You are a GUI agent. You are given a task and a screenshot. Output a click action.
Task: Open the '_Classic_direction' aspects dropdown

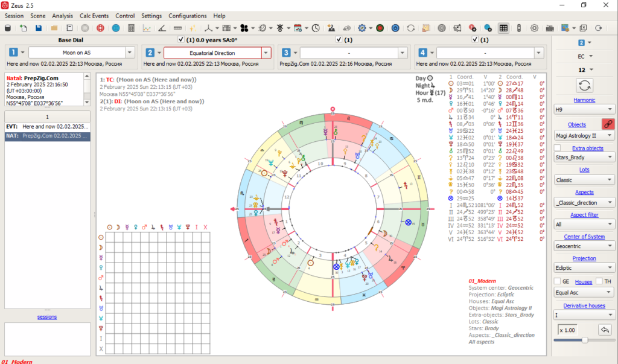pyautogui.click(x=584, y=203)
